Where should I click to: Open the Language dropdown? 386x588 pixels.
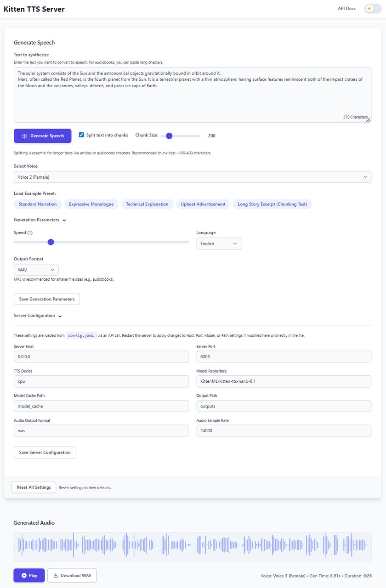pos(219,243)
